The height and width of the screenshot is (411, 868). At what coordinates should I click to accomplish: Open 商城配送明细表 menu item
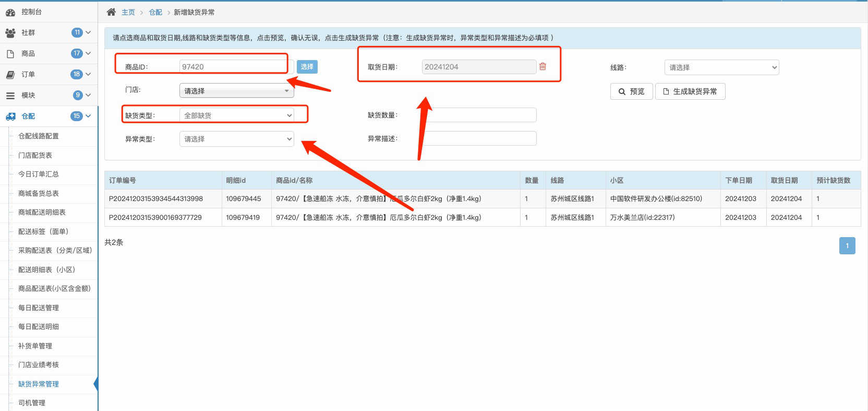pyautogui.click(x=42, y=212)
